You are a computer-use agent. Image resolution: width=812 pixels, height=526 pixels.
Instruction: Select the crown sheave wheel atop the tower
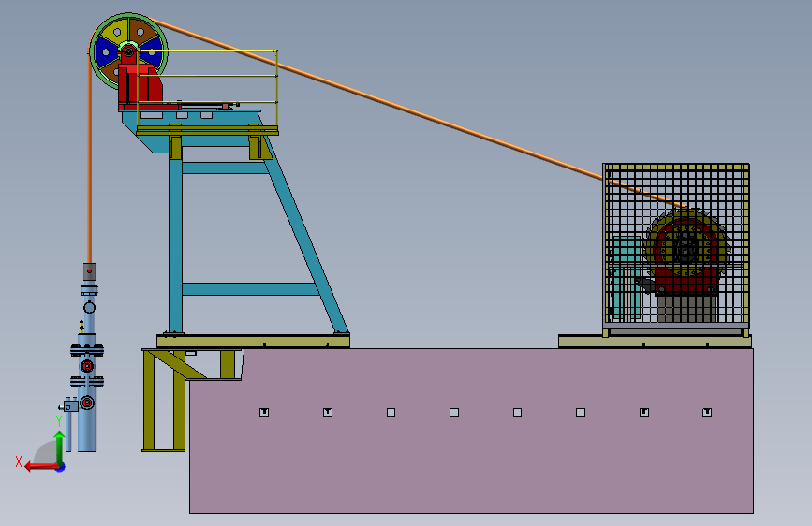(x=129, y=51)
